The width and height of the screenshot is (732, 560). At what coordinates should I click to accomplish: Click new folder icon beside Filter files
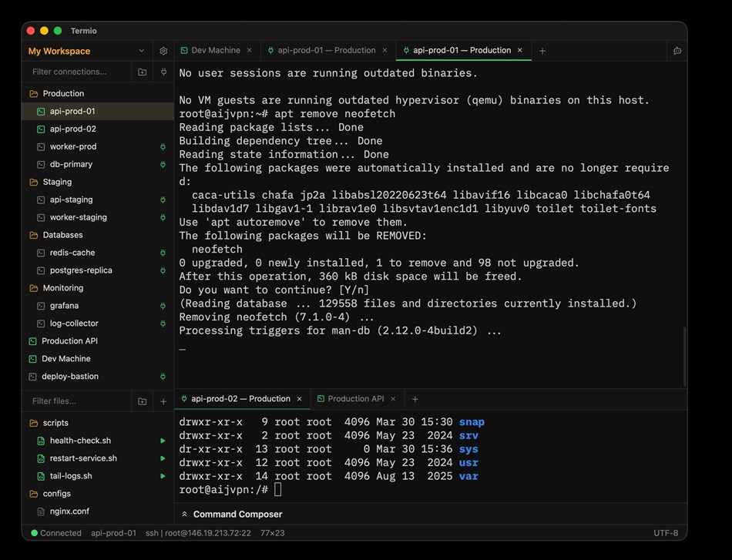[x=143, y=401]
